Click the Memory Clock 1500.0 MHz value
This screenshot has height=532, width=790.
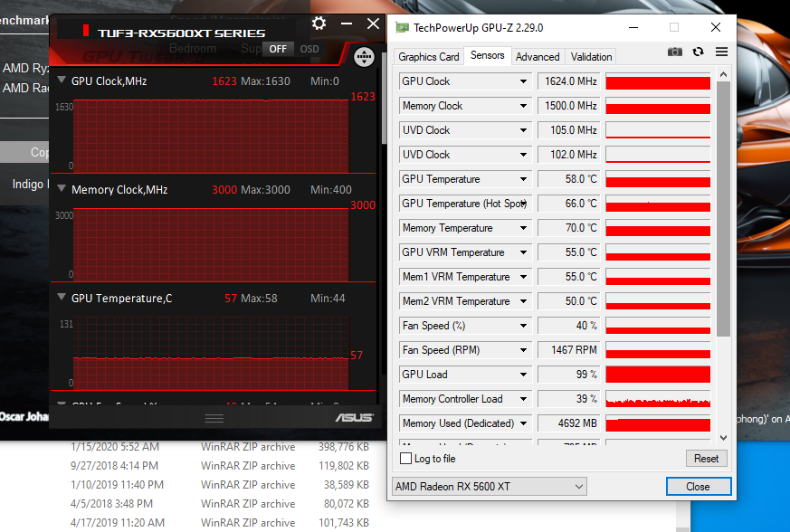tap(569, 106)
